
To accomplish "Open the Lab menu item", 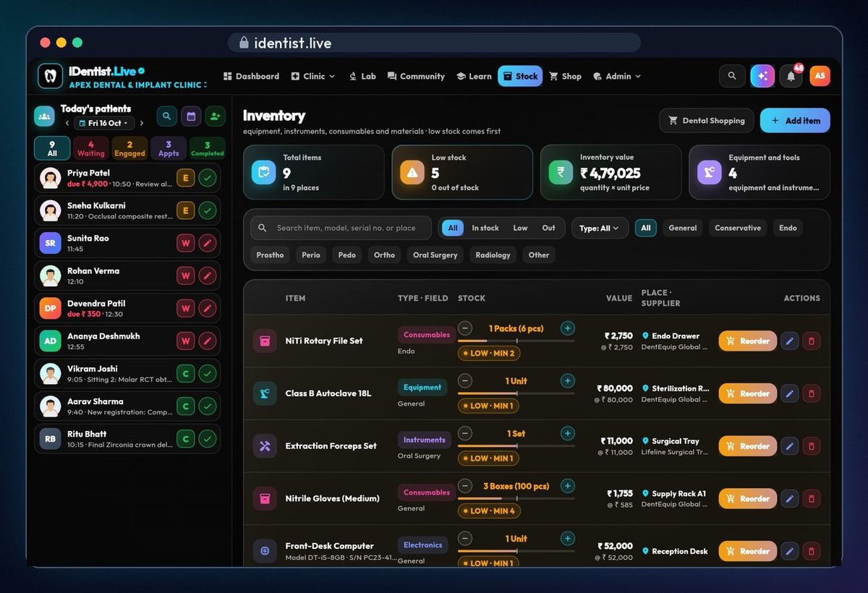I will (x=362, y=76).
